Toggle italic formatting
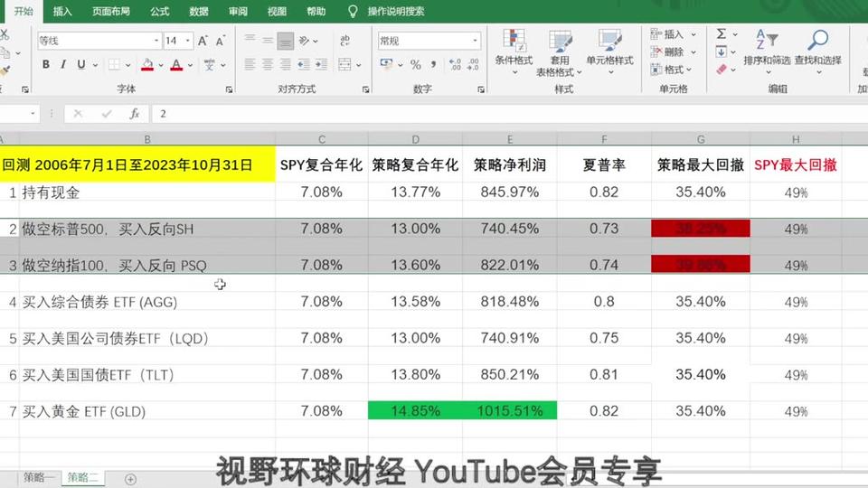The image size is (868, 488). point(63,65)
